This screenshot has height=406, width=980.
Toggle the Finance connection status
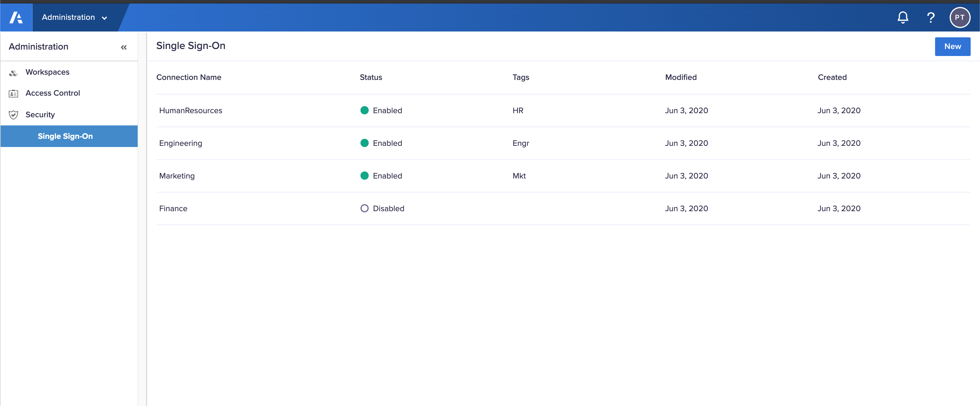pos(364,208)
